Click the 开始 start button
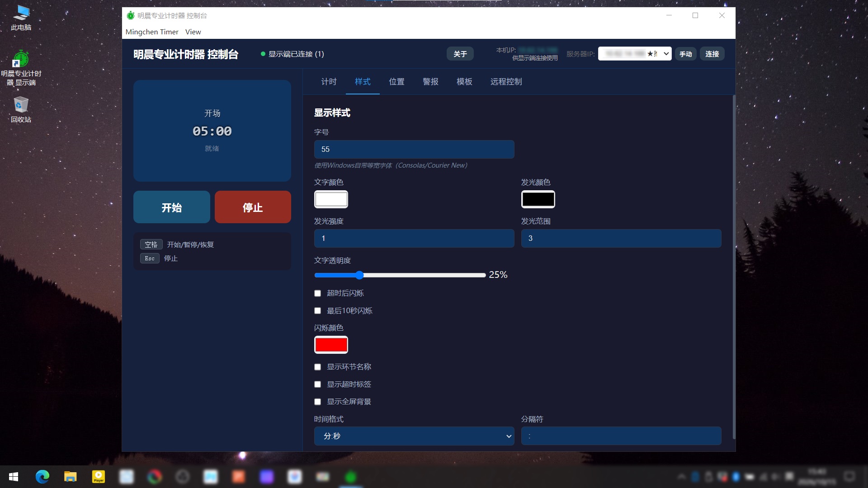The height and width of the screenshot is (488, 868). [x=172, y=207]
